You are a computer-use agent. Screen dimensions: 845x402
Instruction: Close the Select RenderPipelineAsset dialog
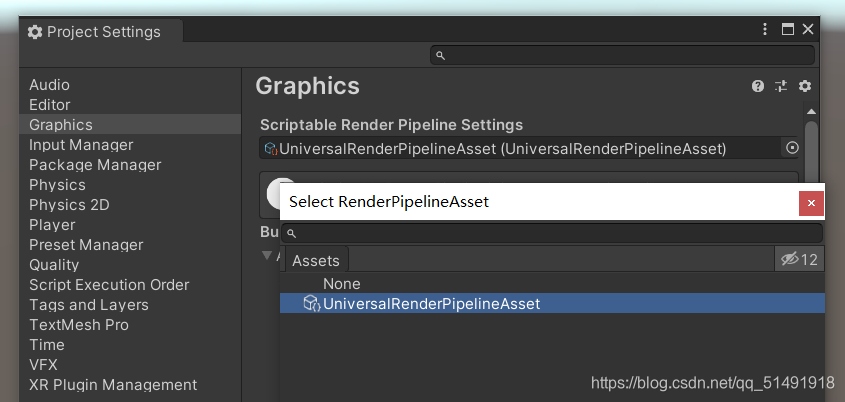click(811, 203)
